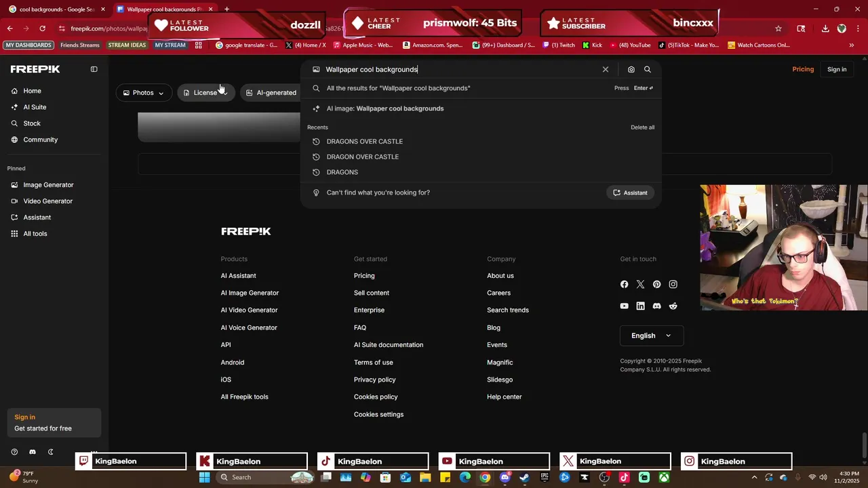Open Chrome downloads icon

click(825, 28)
